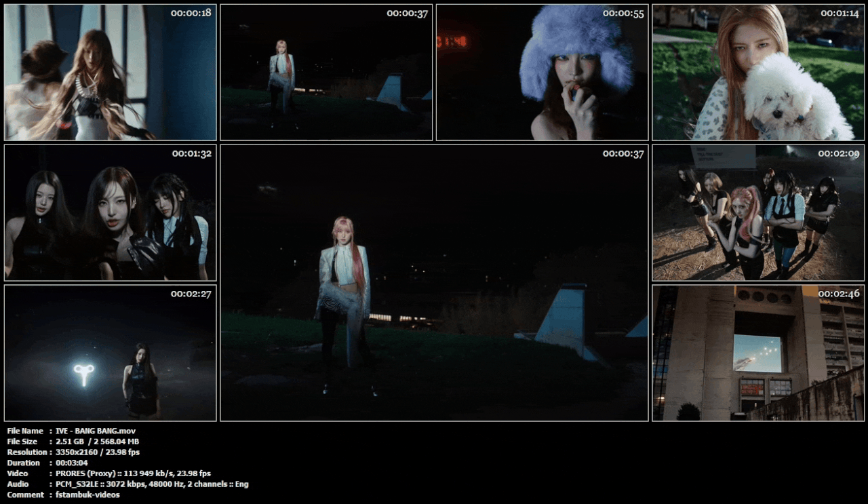Select the file size value '2.51 GB / 2 568.04 MB'
This screenshot has height=504, width=868.
coord(98,442)
